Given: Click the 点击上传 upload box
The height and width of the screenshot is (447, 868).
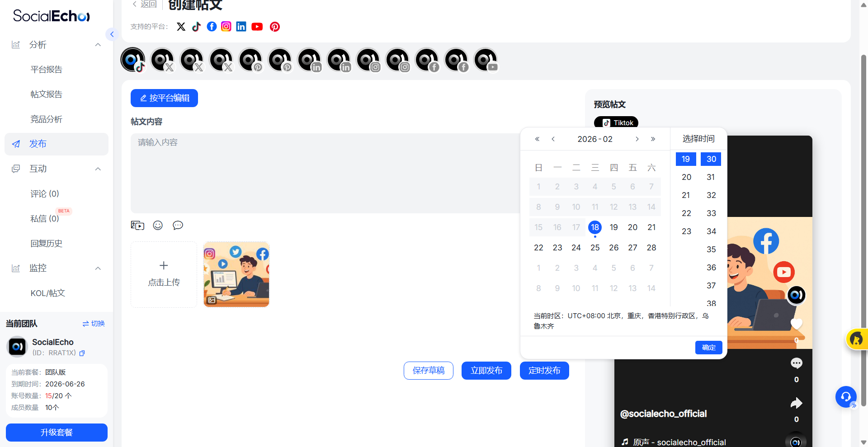Looking at the screenshot, I should (x=164, y=274).
